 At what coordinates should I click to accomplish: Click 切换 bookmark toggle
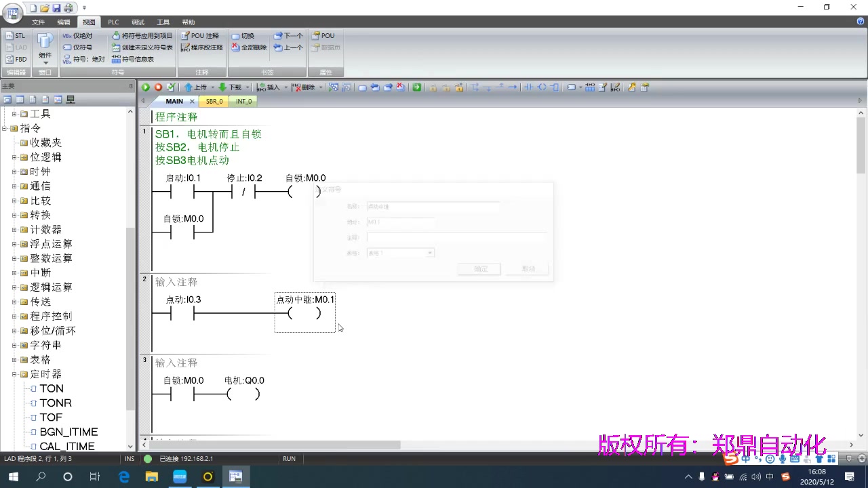tap(243, 36)
